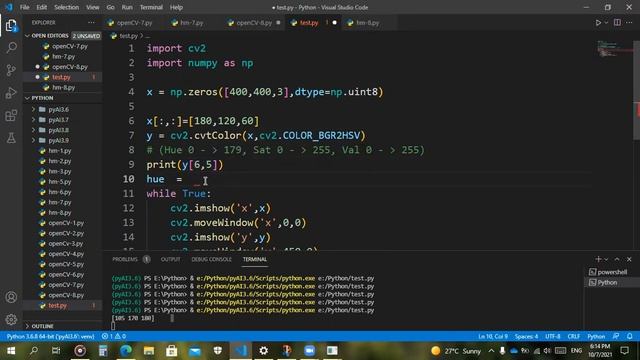Open hm-1.py in the file tree

click(60, 151)
